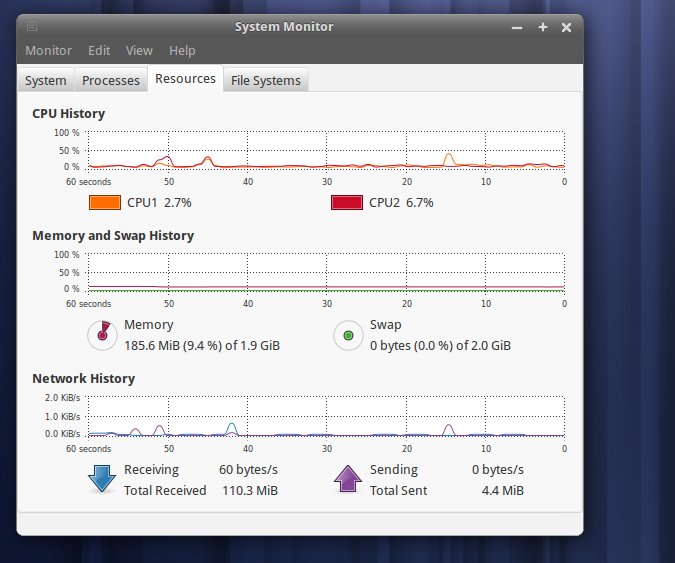Open the Monitor menu
Viewport: 675px width, 563px height.
click(48, 50)
